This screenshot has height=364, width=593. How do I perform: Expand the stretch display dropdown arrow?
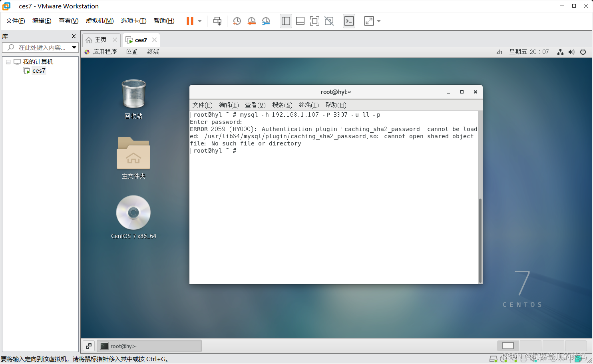click(379, 21)
